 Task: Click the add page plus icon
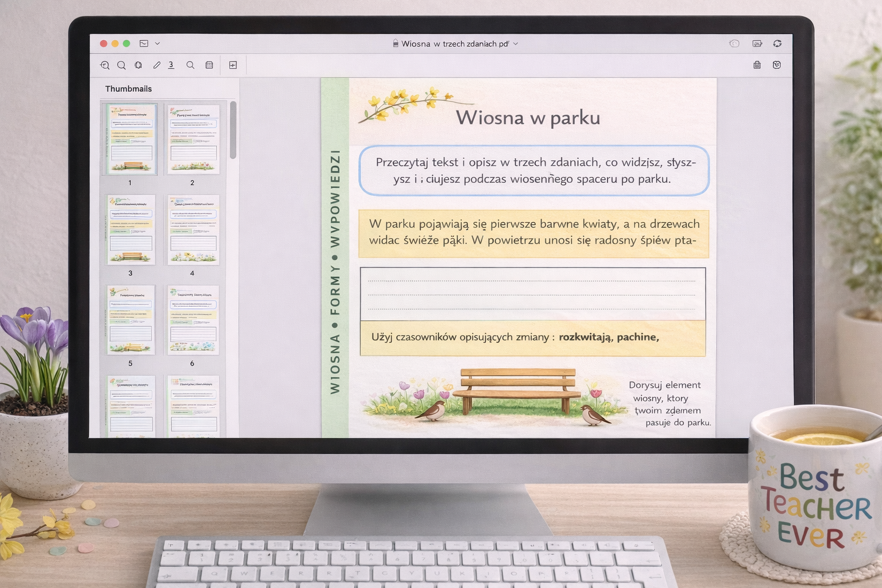coord(233,65)
